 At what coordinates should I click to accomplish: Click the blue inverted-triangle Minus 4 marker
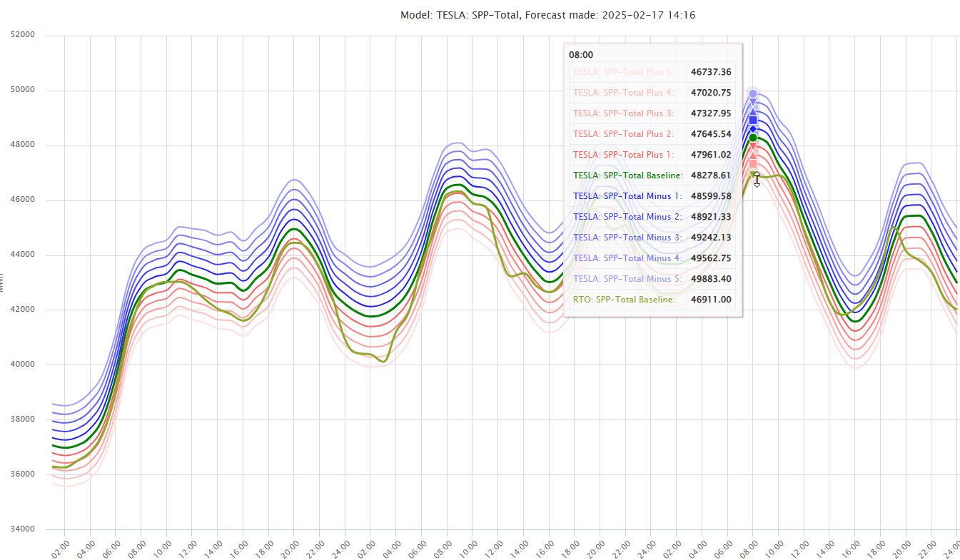[753, 103]
